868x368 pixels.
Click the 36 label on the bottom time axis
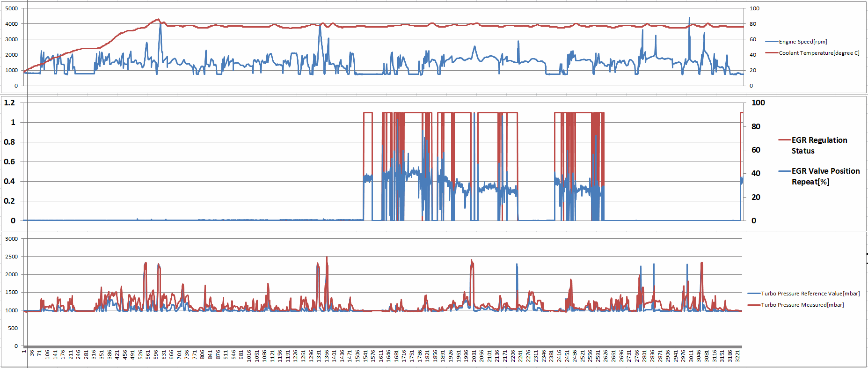pos(32,353)
